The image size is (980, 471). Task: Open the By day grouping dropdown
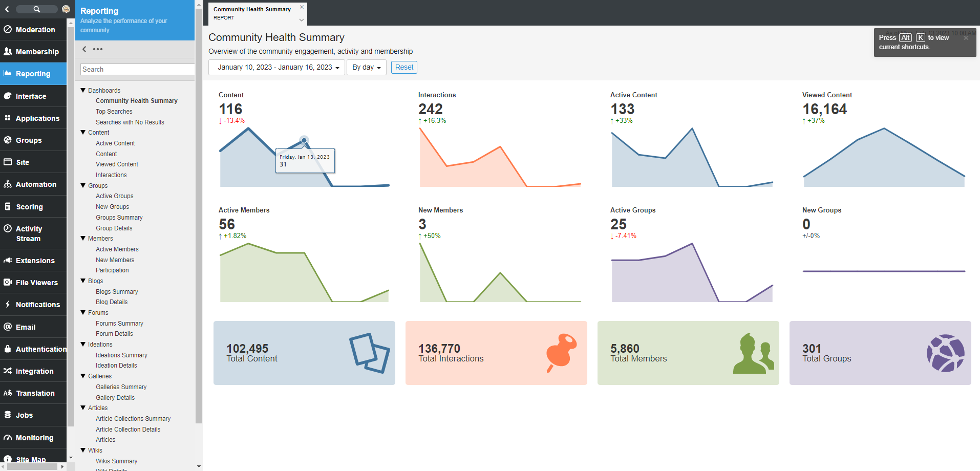(x=367, y=67)
